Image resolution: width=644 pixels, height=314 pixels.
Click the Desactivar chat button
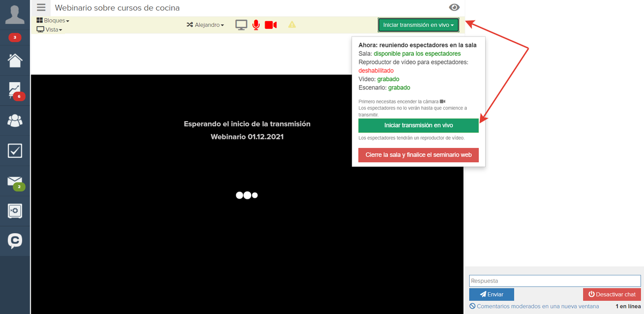(x=612, y=294)
